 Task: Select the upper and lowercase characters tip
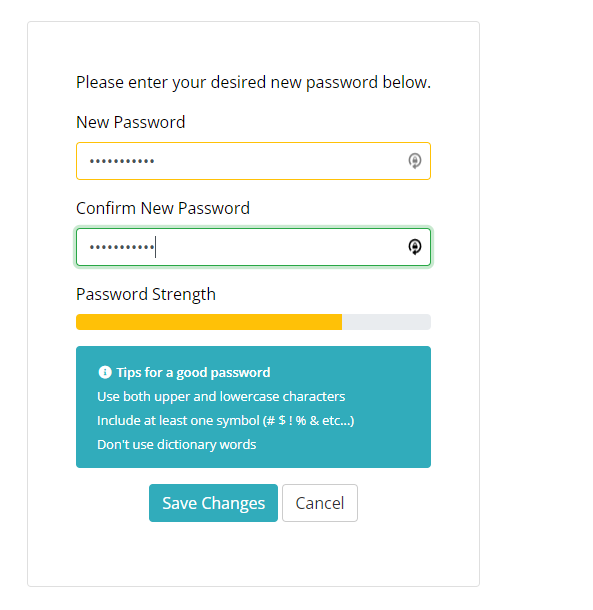click(x=221, y=396)
